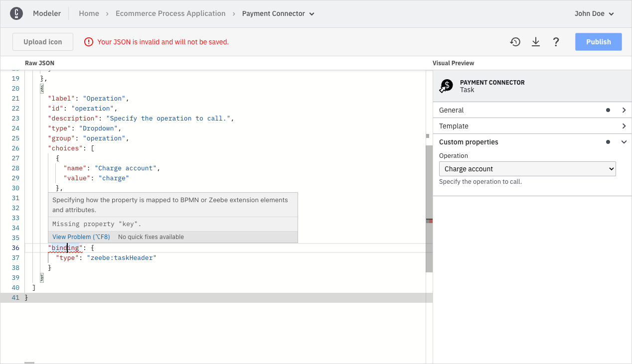The width and height of the screenshot is (632, 364).
Task: Click the Payment Connector dollar task icon
Action: click(446, 86)
